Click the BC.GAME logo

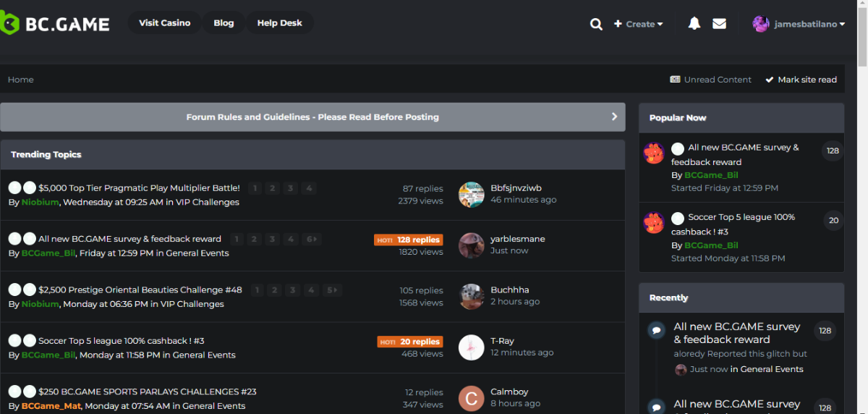click(56, 24)
